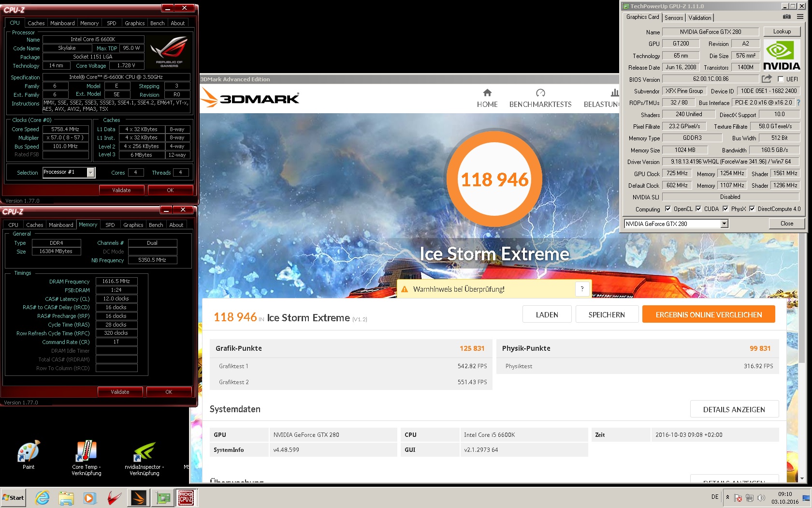Open network status icon in system tray
This screenshot has height=508, width=812.
[x=750, y=497]
